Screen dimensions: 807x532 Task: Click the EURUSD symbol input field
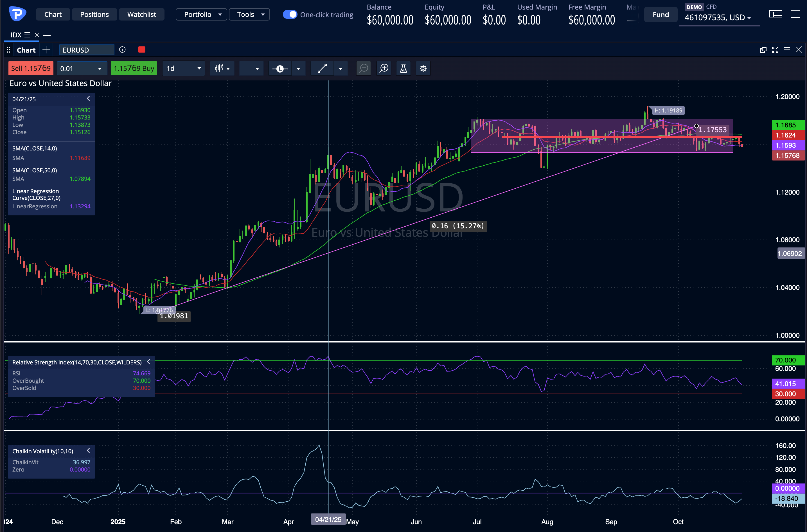point(87,50)
